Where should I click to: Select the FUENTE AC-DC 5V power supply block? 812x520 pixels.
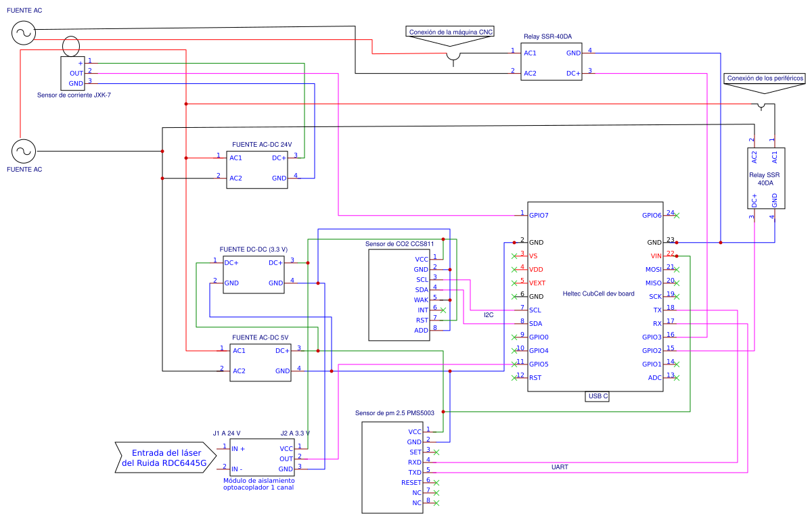pos(261,362)
